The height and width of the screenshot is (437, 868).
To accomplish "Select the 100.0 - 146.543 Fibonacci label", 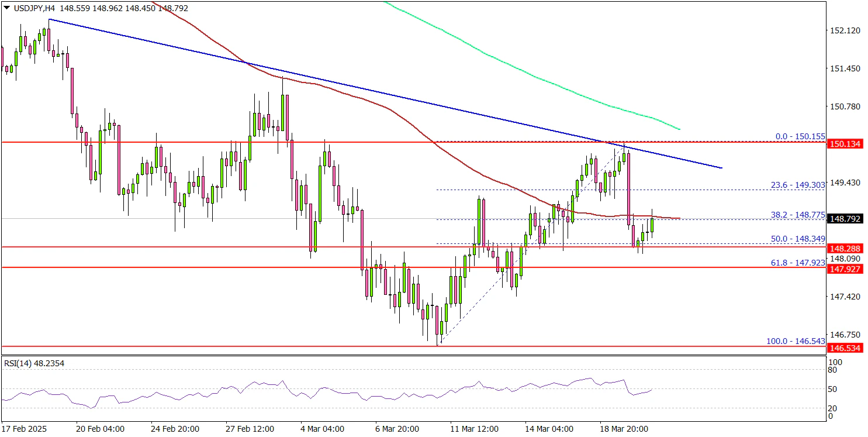I will tap(796, 341).
